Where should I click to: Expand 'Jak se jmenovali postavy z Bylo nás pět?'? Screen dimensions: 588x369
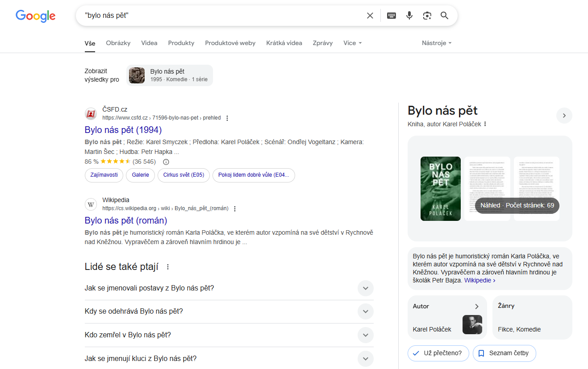tap(365, 288)
